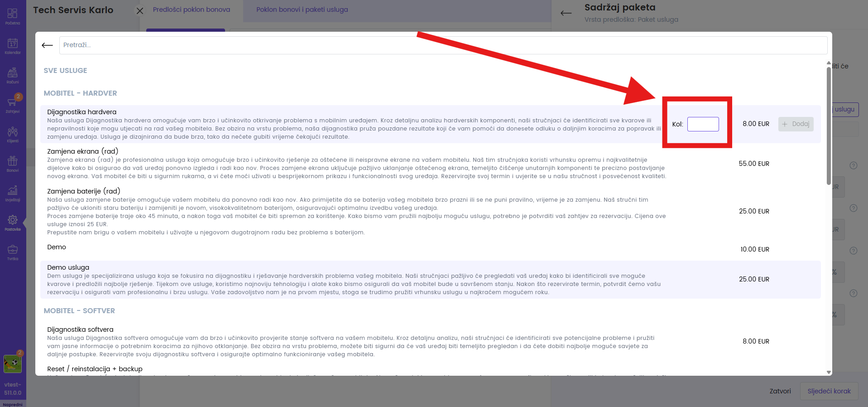The height and width of the screenshot is (407, 868).
Task: Click the Pretraži search field
Action: coord(443,45)
